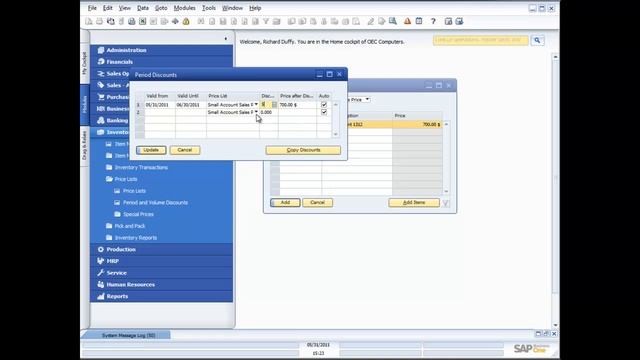Click the blue arrow Launch Application icon
Screen dimensions: 640x360
[x=175, y=21]
